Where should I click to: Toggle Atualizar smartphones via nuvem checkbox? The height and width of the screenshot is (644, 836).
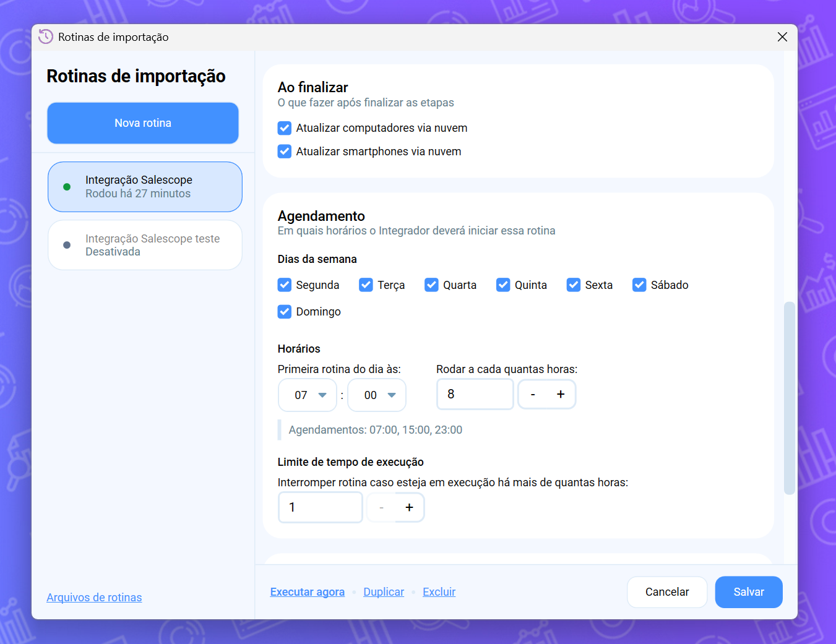click(x=285, y=152)
